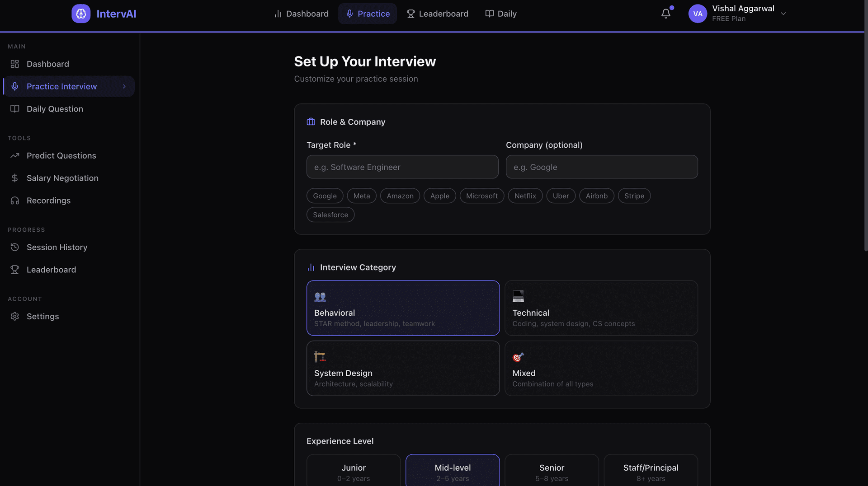Image resolution: width=868 pixels, height=486 pixels.
Task: Select the Technical interview category
Action: click(x=601, y=308)
